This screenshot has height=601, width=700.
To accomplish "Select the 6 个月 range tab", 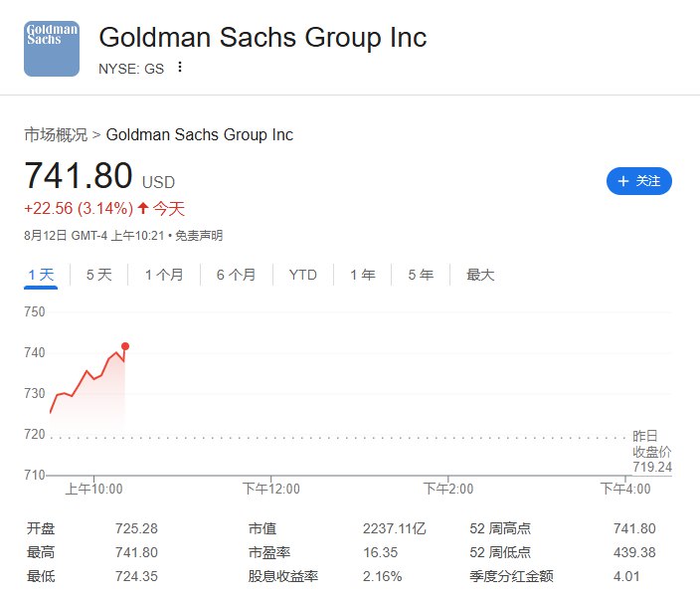I will click(x=237, y=275).
